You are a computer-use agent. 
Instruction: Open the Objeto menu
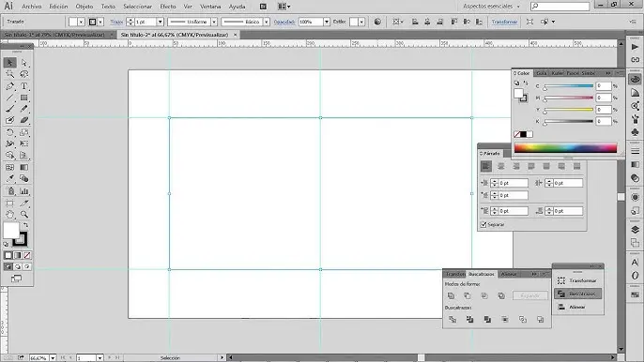click(84, 7)
